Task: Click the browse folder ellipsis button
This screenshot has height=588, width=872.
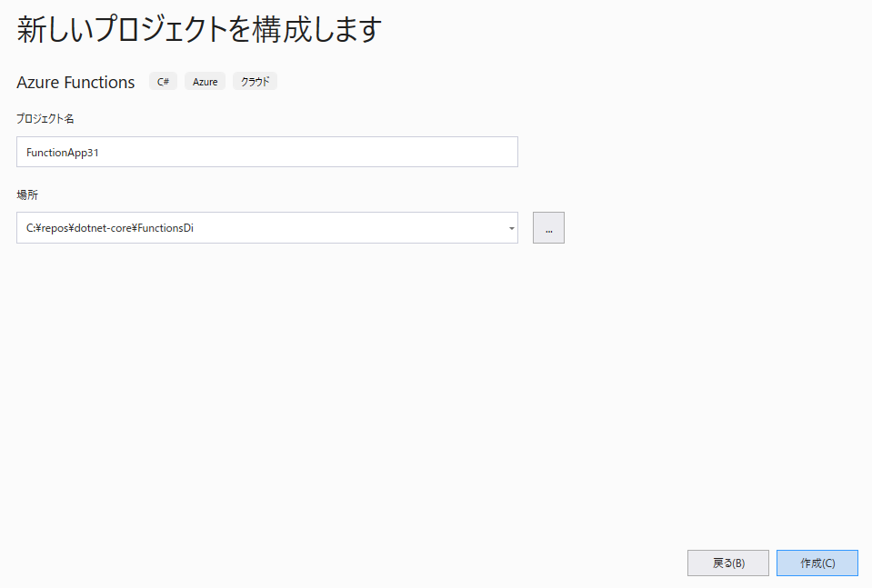Action: pyautogui.click(x=548, y=227)
